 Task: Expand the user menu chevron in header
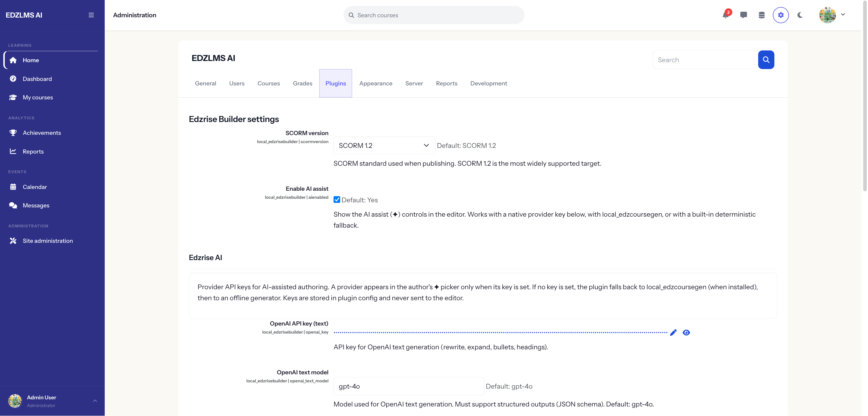coord(843,15)
